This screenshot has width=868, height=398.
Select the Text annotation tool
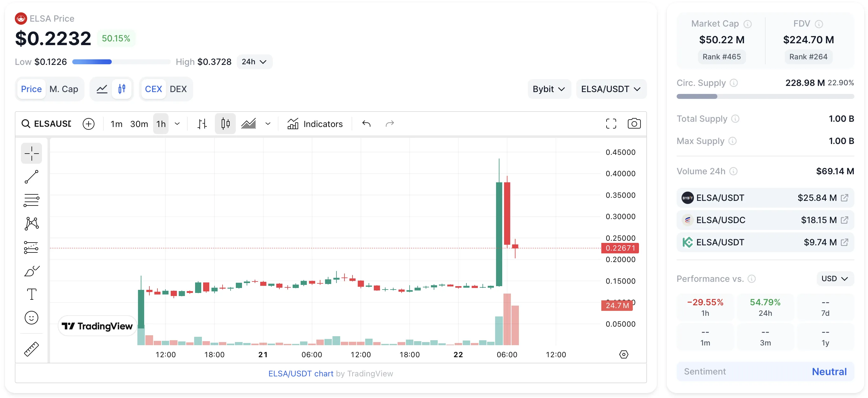(31, 294)
